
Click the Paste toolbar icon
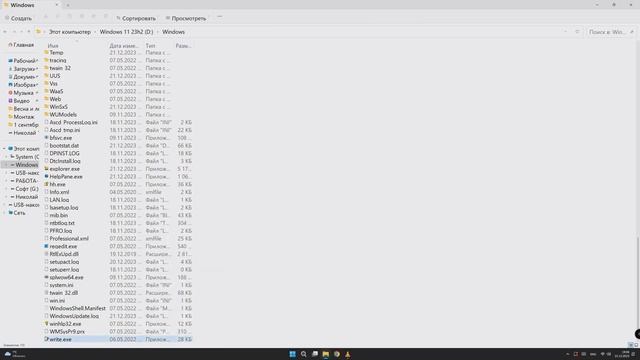tap(70, 17)
